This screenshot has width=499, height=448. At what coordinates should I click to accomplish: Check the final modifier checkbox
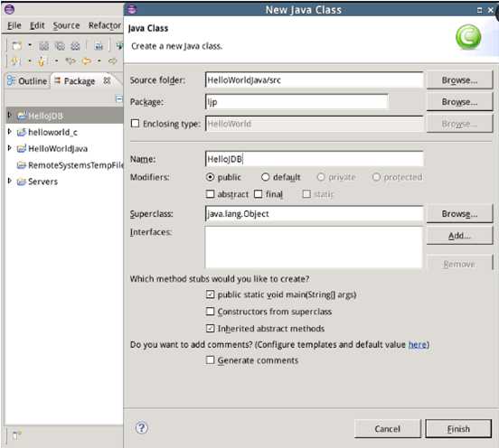(259, 194)
